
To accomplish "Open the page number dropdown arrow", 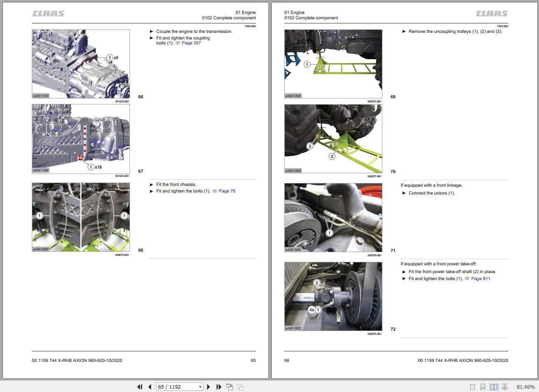I will click(x=201, y=387).
